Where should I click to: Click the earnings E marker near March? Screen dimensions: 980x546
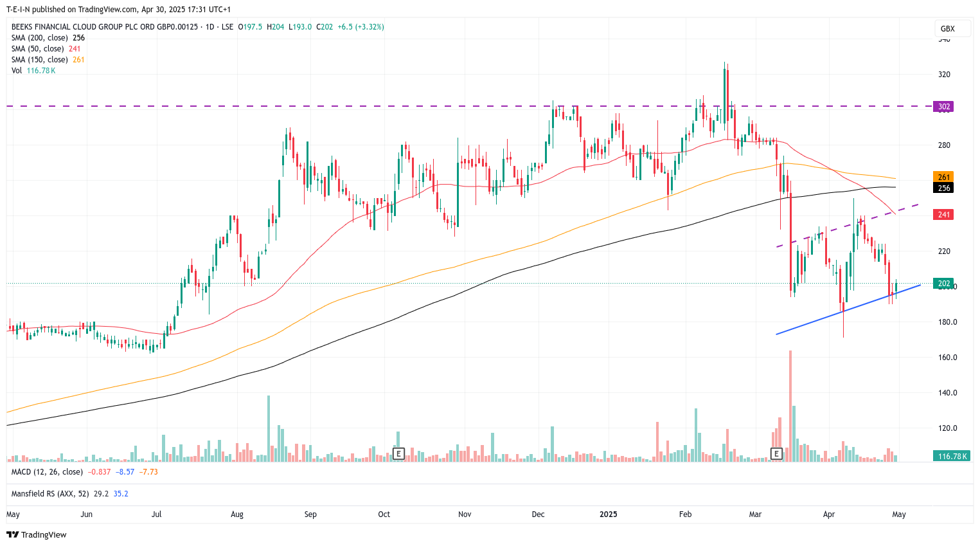pos(776,454)
